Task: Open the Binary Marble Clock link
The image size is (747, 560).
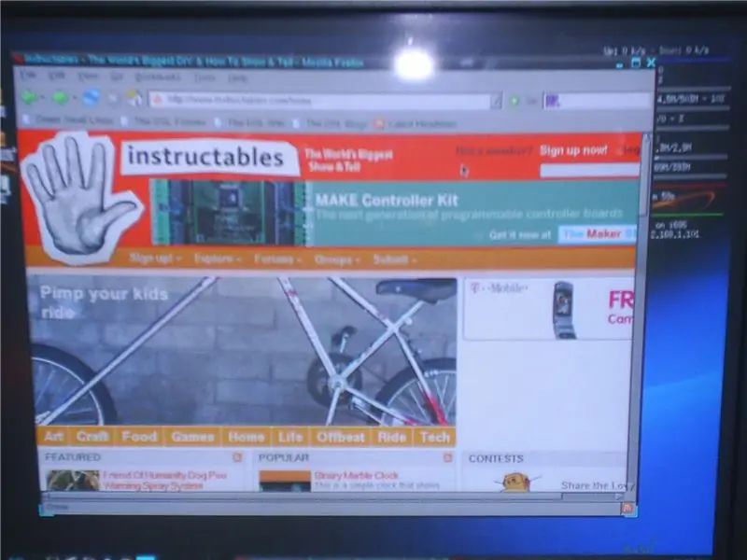Action: [356, 475]
